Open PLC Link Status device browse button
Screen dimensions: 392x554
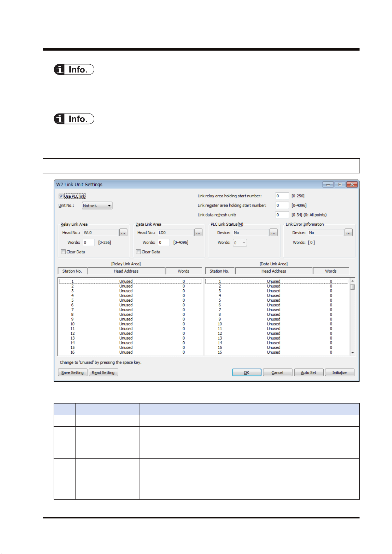273,233
